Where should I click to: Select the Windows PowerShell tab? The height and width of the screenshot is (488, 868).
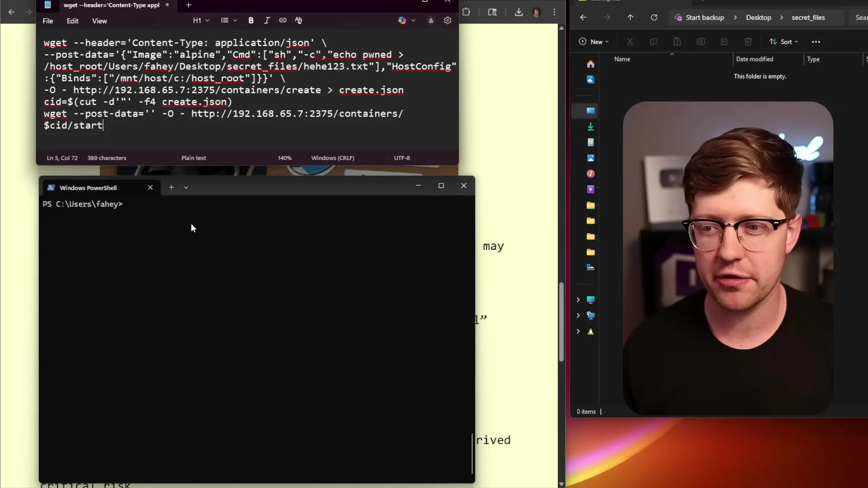(88, 188)
